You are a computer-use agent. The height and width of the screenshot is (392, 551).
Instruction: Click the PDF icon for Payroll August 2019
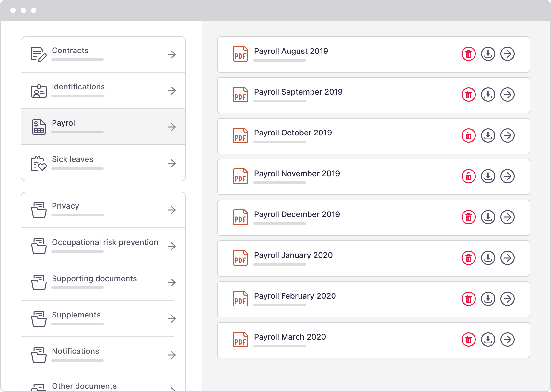coord(240,54)
